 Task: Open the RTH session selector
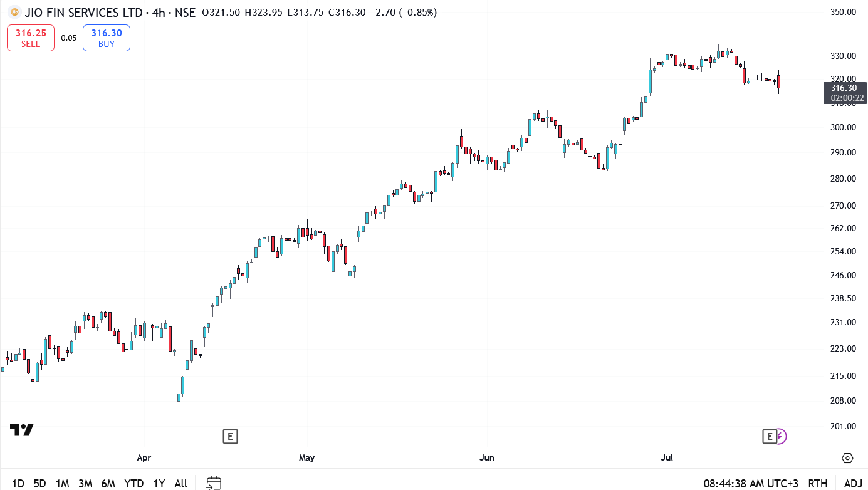click(x=817, y=483)
